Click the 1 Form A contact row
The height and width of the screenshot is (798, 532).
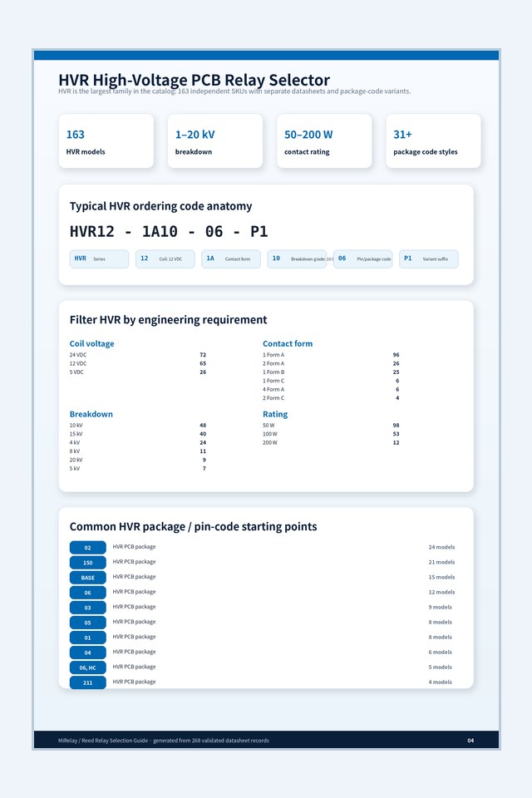pos(331,355)
